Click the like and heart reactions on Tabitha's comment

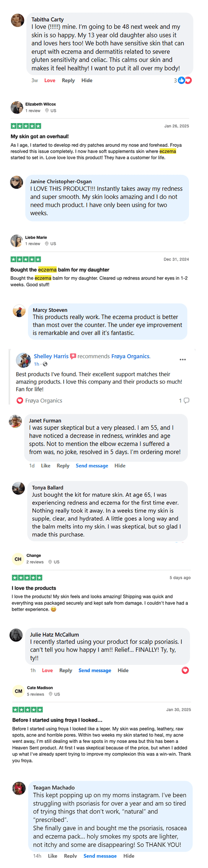click(184, 81)
